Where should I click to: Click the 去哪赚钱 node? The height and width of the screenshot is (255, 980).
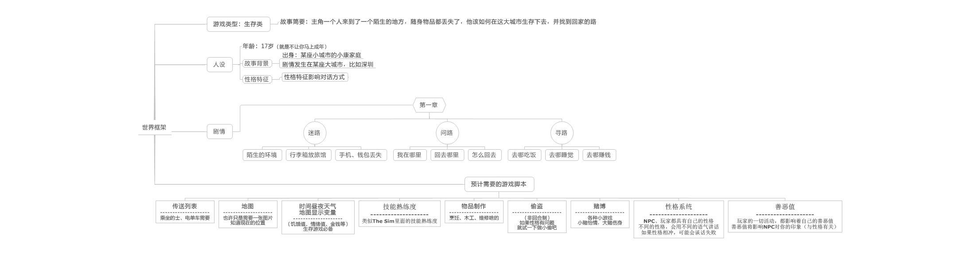point(599,155)
